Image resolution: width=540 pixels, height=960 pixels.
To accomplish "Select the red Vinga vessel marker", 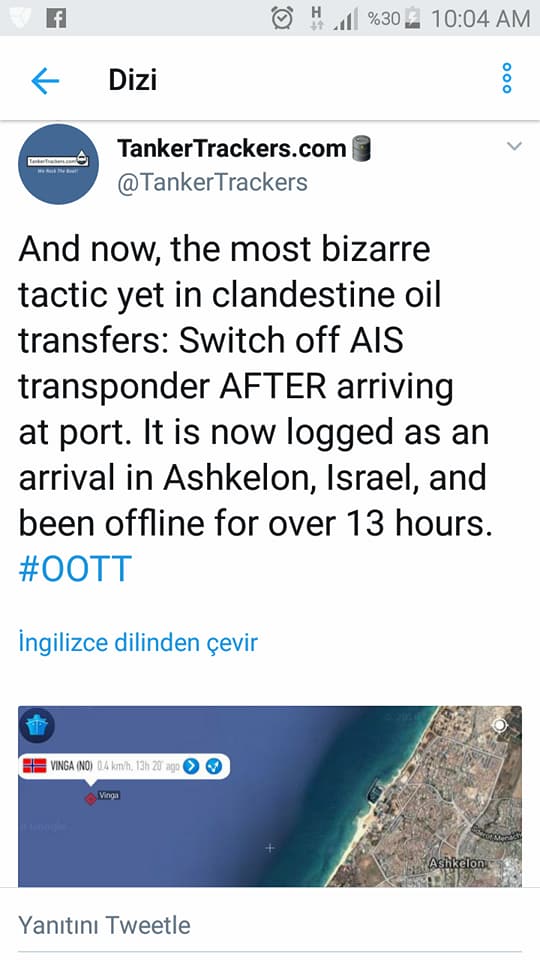I will [91, 798].
